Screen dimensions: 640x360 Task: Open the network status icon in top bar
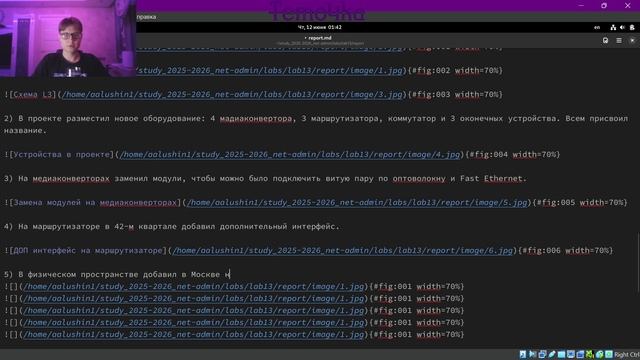613,27
